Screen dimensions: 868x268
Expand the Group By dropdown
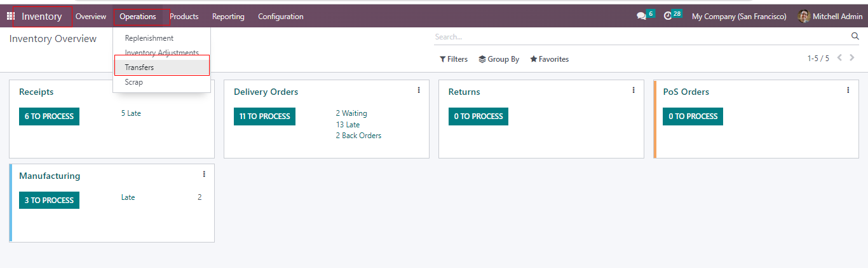click(499, 59)
